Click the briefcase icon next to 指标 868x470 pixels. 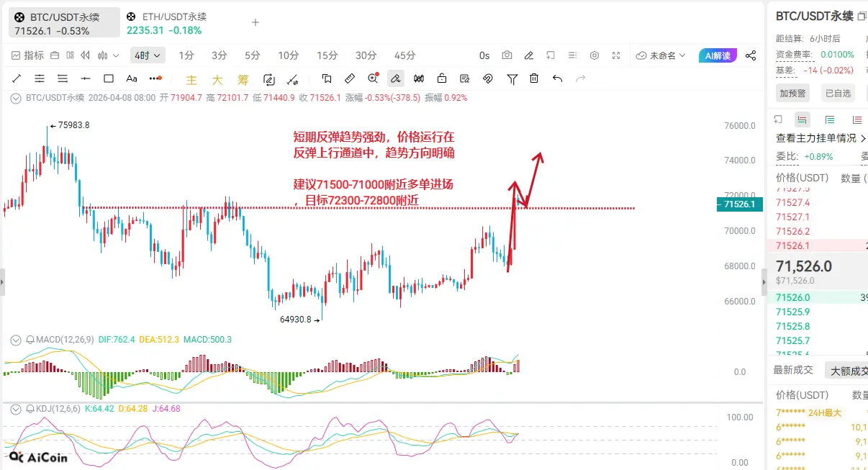[x=54, y=55]
